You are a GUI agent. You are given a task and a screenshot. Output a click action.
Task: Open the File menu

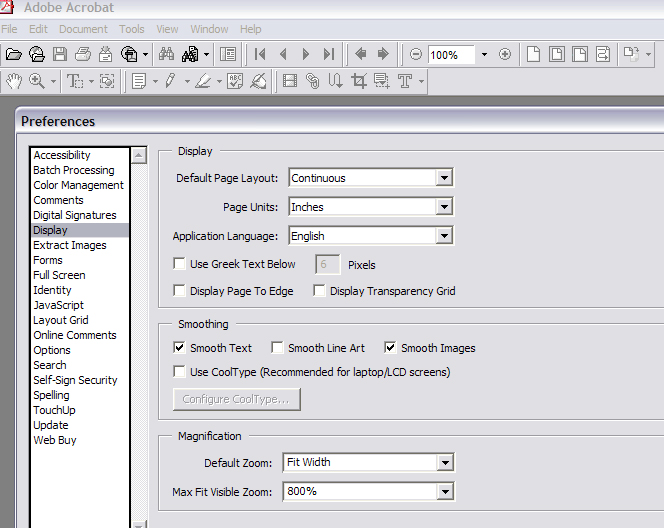(x=9, y=29)
